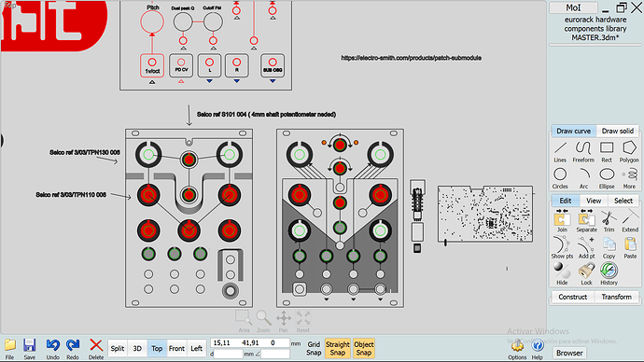Expand the Transform palette
Screen dimensions: 644x362
click(617, 297)
